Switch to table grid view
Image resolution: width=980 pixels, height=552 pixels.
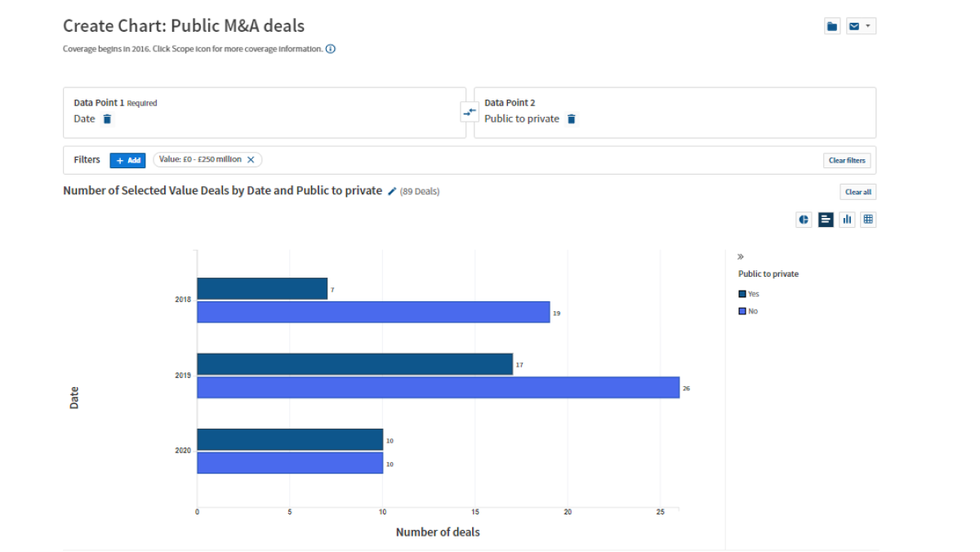(868, 220)
